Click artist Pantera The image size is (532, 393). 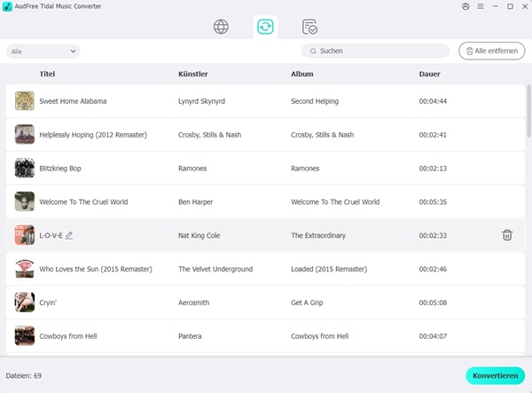(x=190, y=336)
